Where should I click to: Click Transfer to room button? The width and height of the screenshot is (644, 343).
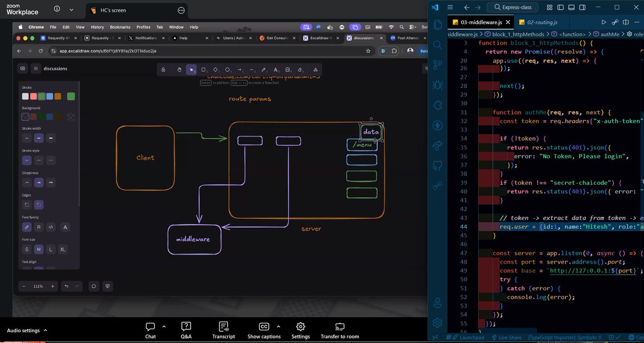coord(340,330)
